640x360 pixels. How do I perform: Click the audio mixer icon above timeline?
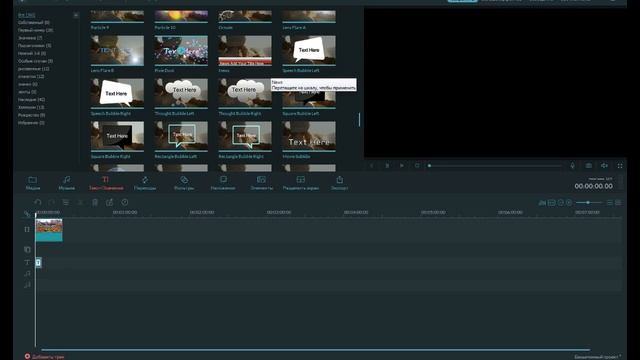[542, 202]
